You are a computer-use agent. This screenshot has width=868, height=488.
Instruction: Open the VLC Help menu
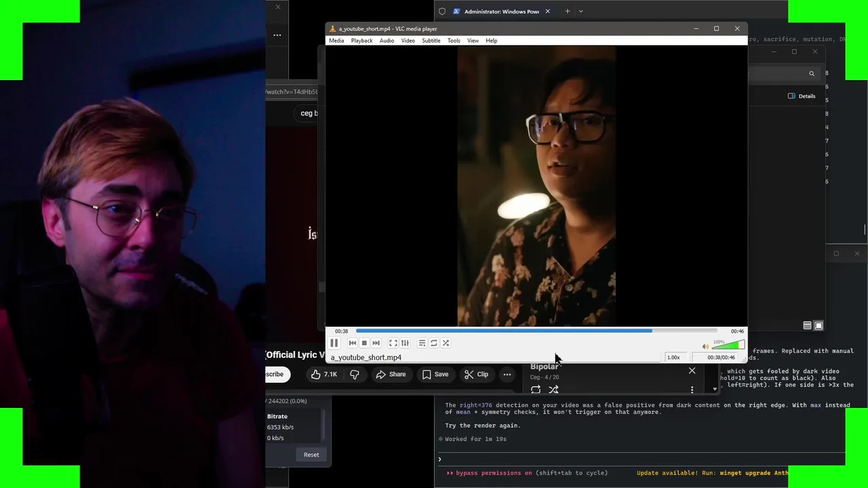491,41
